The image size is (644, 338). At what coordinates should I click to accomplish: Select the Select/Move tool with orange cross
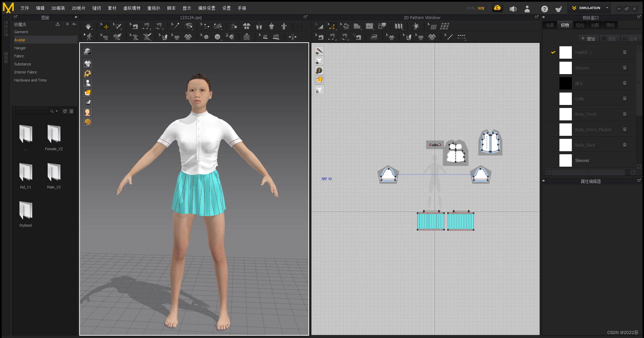105,26
